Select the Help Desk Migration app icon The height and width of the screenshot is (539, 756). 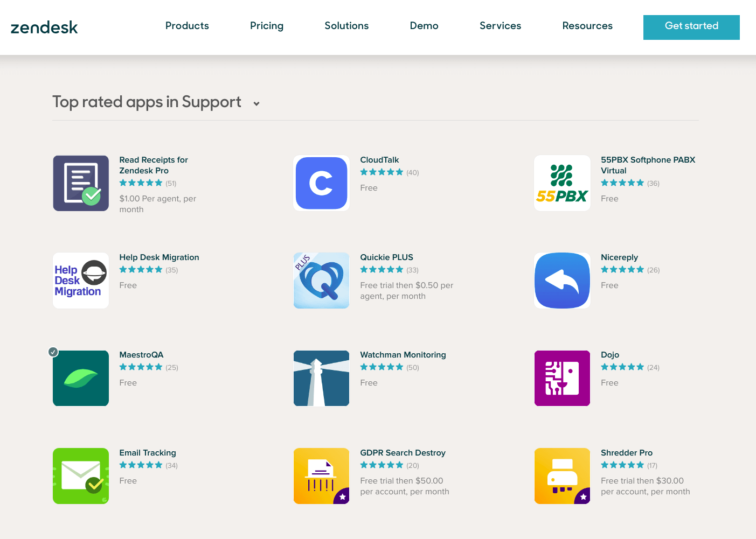pyautogui.click(x=81, y=281)
